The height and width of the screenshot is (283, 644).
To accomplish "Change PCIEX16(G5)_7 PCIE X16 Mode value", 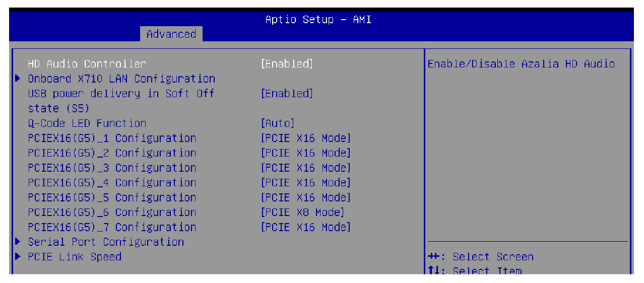I will [305, 227].
